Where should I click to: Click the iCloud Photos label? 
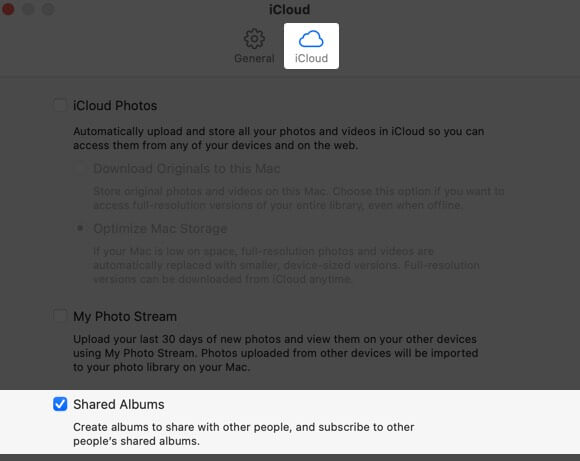[115, 106]
